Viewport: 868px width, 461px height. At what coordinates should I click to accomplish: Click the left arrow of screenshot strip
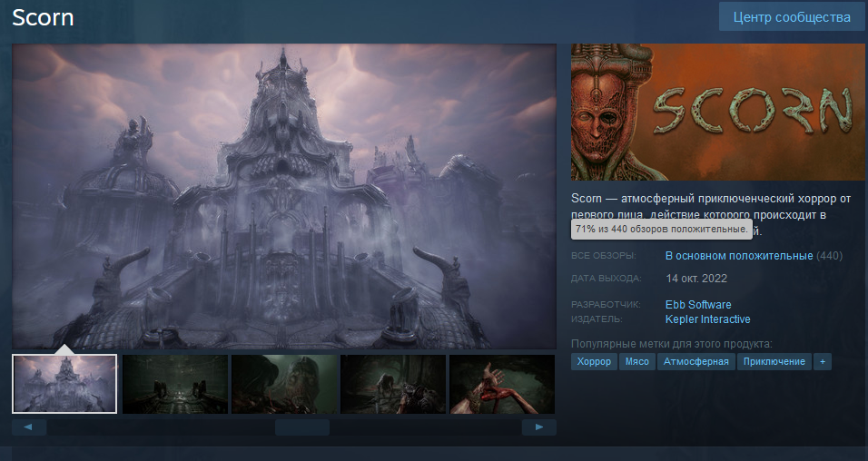pyautogui.click(x=29, y=427)
